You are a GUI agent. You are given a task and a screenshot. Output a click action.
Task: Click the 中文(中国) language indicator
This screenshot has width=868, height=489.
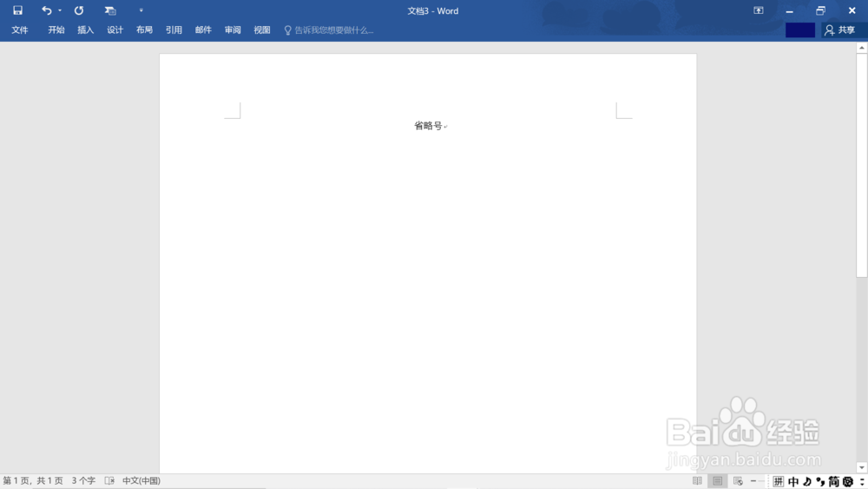[141, 480]
